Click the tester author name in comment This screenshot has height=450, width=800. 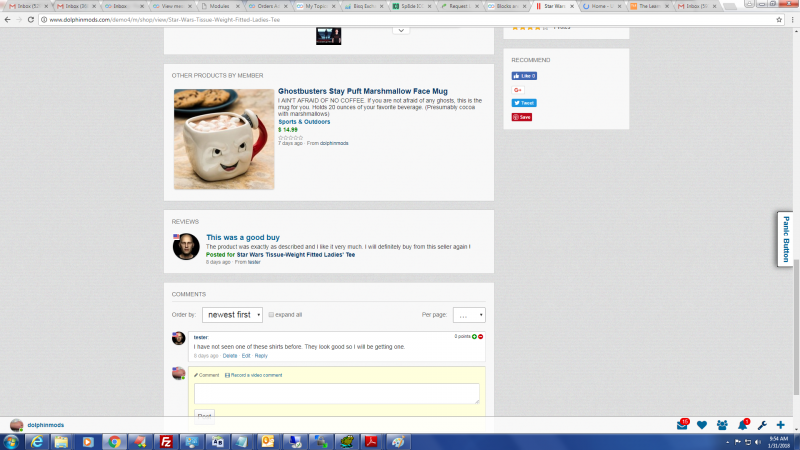coord(201,338)
